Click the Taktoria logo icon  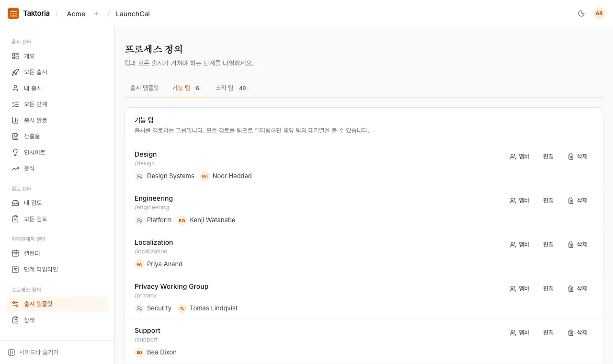13,13
